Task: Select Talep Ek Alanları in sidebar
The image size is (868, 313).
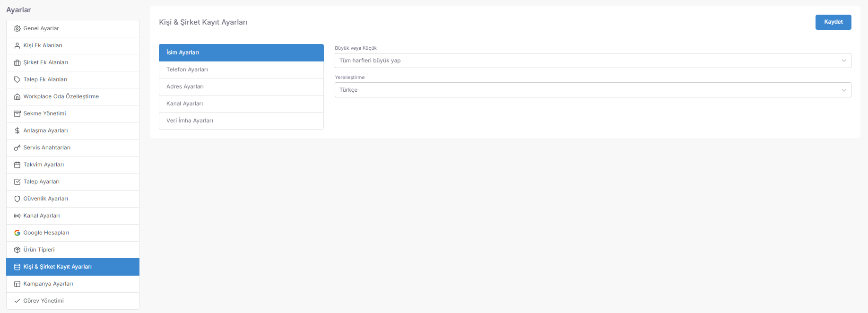Action: 73,79
